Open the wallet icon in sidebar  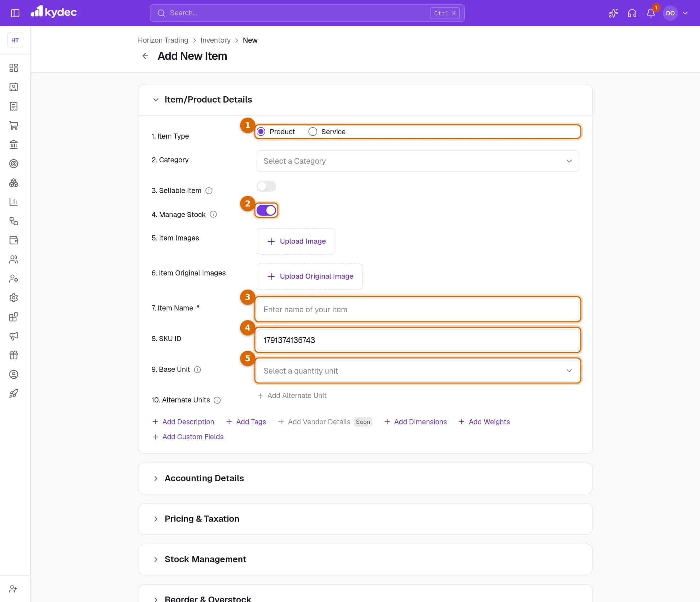13,240
